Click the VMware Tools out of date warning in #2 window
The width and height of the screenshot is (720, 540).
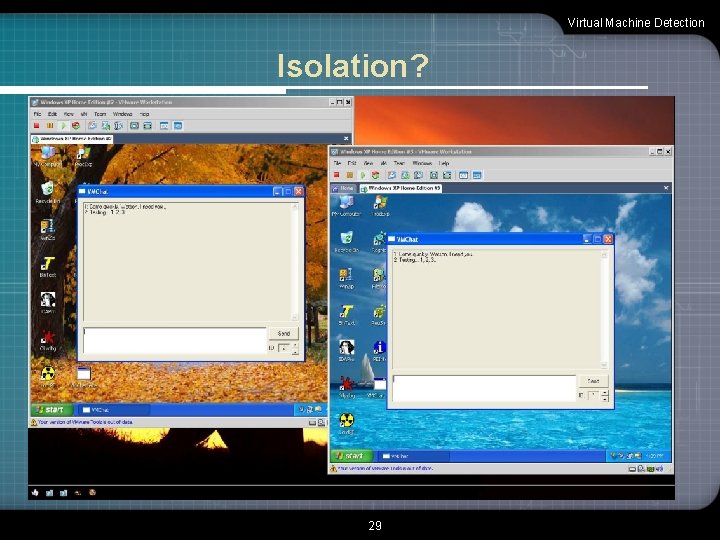coord(82,422)
